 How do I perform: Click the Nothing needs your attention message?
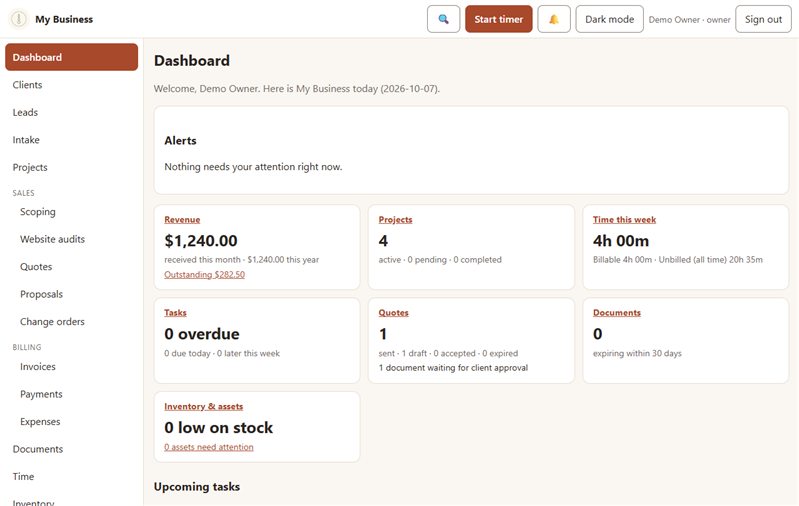coord(253,167)
